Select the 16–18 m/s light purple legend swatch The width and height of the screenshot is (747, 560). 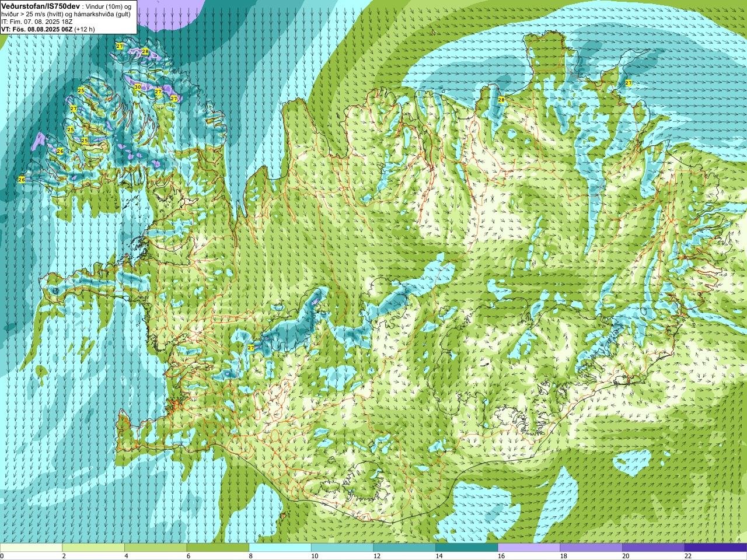click(529, 548)
